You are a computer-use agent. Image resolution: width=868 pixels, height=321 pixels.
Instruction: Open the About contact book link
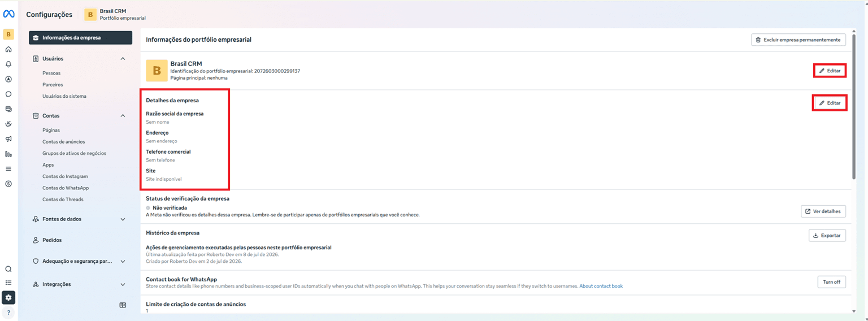point(601,287)
